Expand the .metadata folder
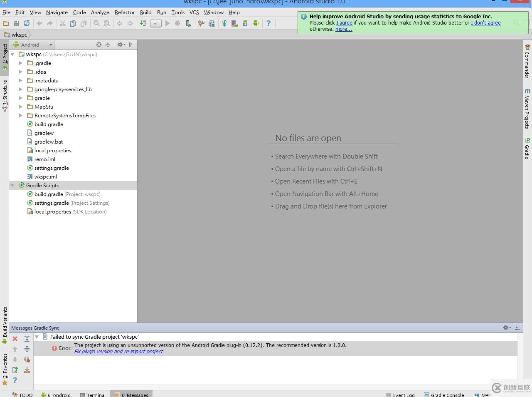The width and height of the screenshot is (532, 397). tap(21, 80)
